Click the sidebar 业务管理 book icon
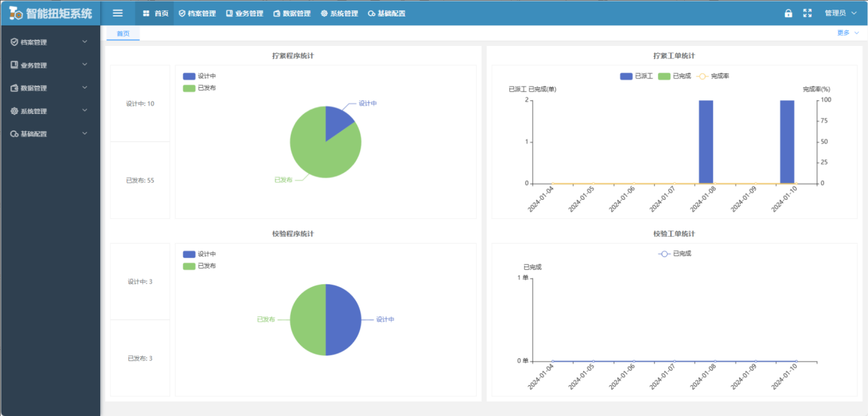The width and height of the screenshot is (868, 416). pyautogui.click(x=14, y=65)
